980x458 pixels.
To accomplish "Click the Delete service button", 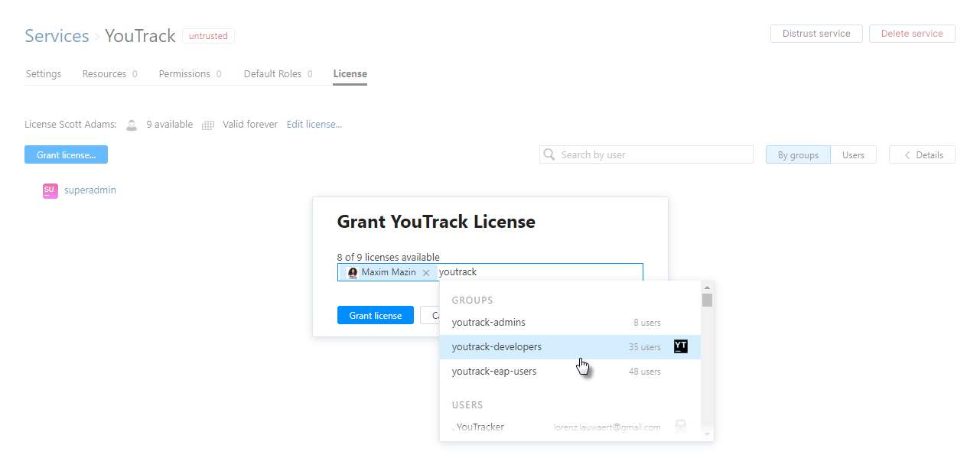I will tap(912, 34).
